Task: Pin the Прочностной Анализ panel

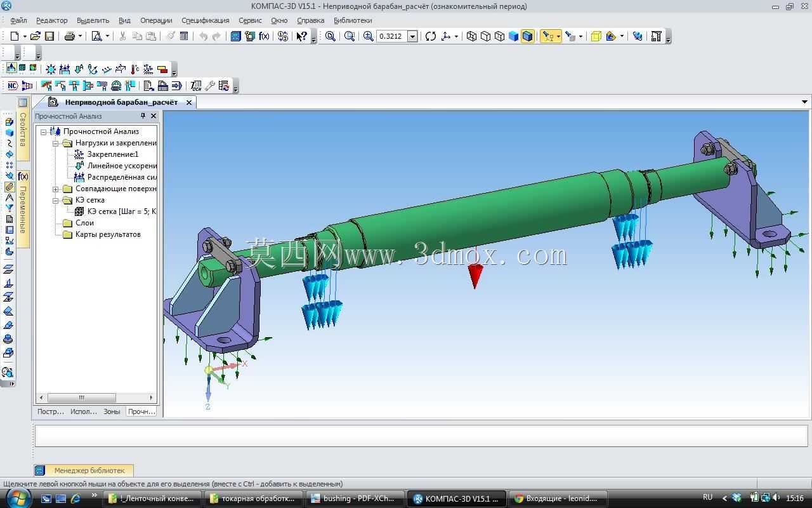Action: click(x=143, y=116)
